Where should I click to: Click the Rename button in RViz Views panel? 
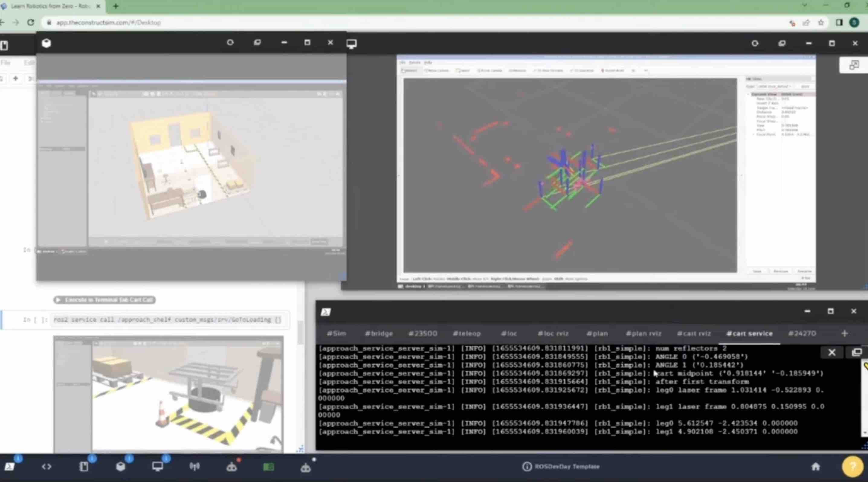804,271
